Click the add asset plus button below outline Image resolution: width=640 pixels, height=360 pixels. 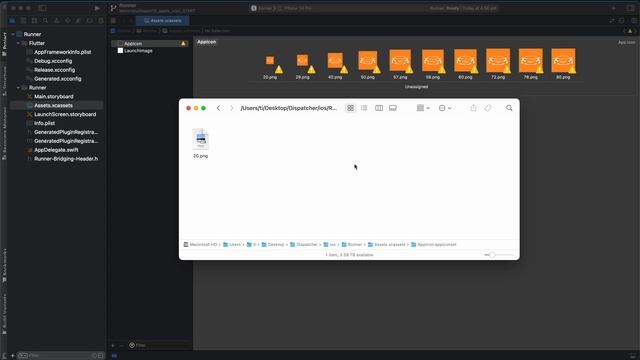(113, 345)
